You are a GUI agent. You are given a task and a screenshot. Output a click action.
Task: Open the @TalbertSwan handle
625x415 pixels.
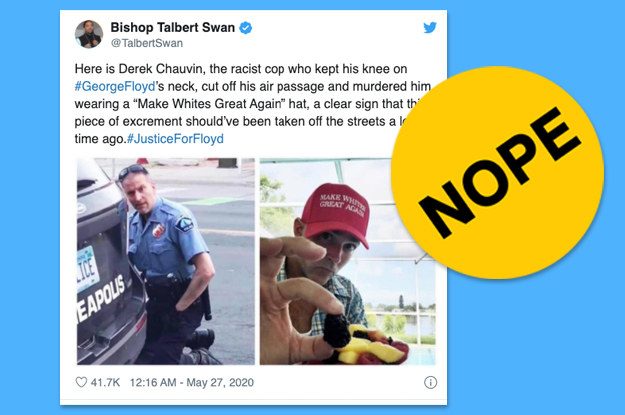click(147, 43)
